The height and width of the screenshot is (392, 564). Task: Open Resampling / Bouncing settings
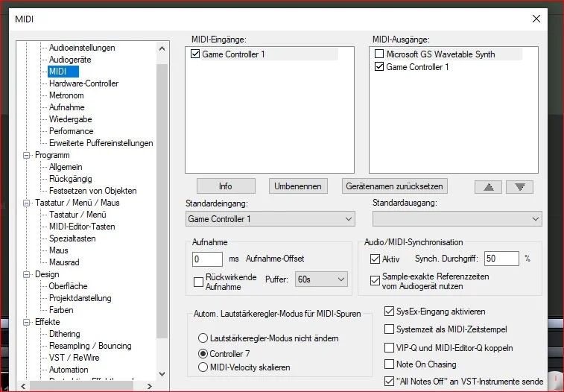click(90, 346)
